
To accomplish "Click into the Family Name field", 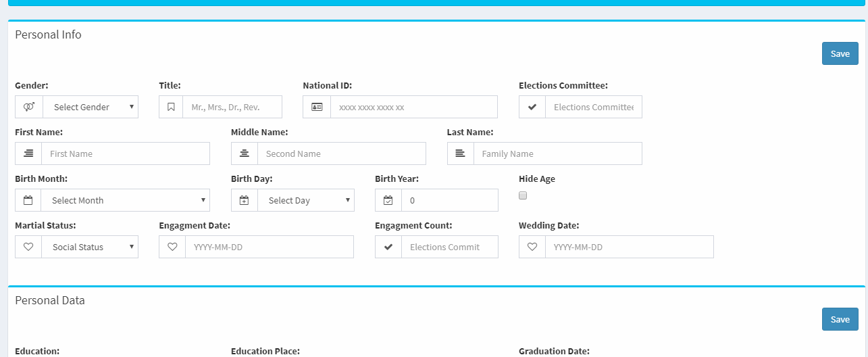I will pyautogui.click(x=558, y=153).
